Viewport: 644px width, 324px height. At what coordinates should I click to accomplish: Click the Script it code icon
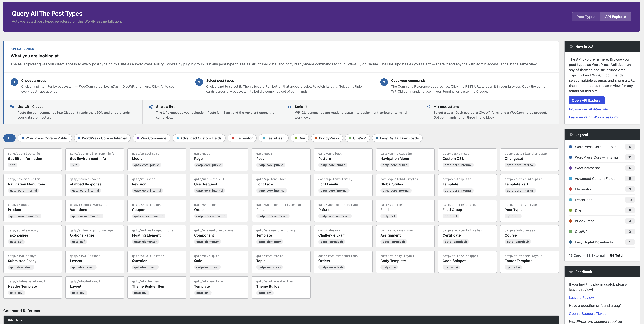pos(289,107)
